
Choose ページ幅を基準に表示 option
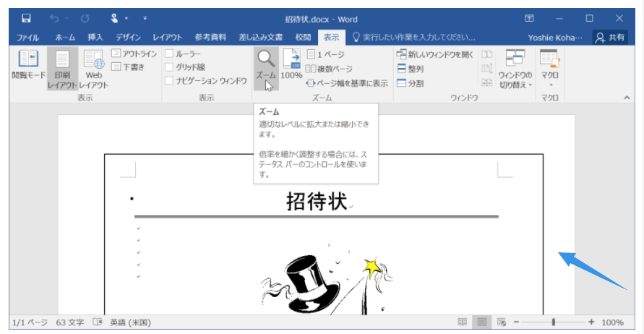click(348, 83)
